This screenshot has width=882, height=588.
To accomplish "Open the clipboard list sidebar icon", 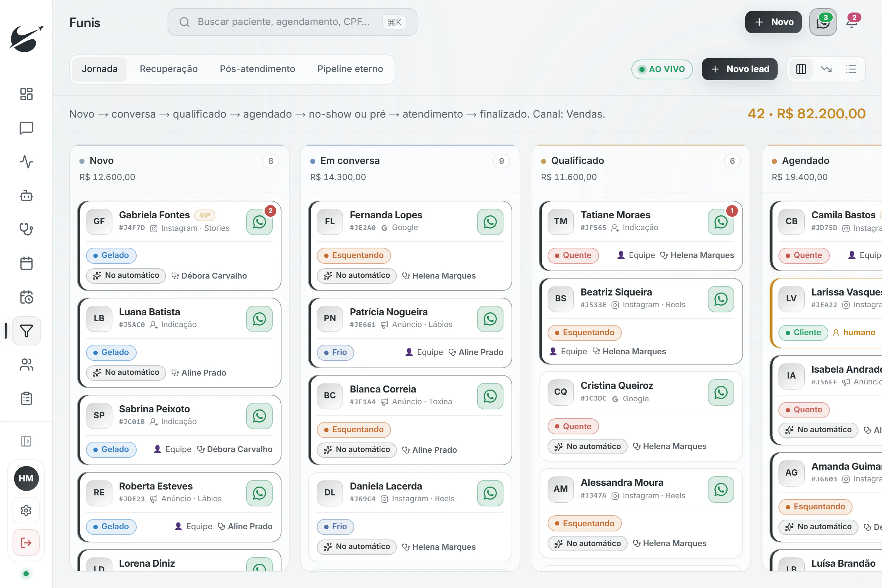I will click(x=26, y=398).
